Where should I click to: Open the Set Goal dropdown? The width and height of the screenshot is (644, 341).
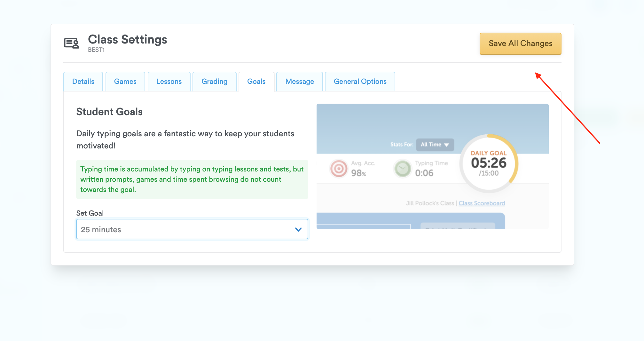click(x=192, y=229)
